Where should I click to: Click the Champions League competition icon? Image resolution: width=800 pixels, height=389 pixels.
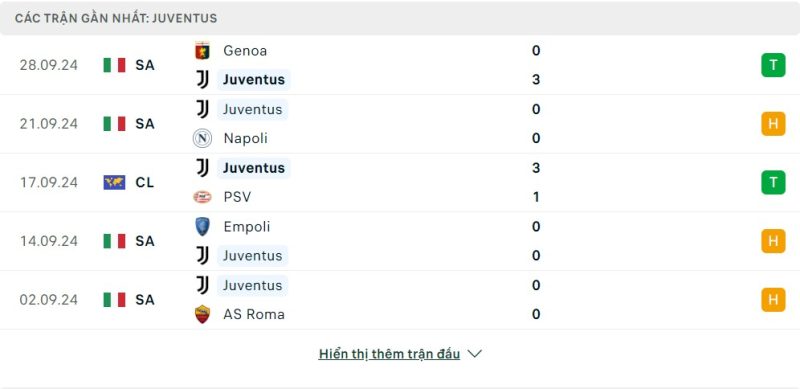tap(114, 182)
